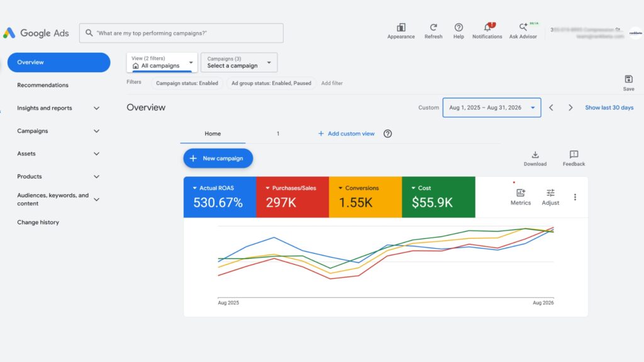Open the Purchases/Sales metric selector
Screen dimensions: 644x362
click(292, 197)
